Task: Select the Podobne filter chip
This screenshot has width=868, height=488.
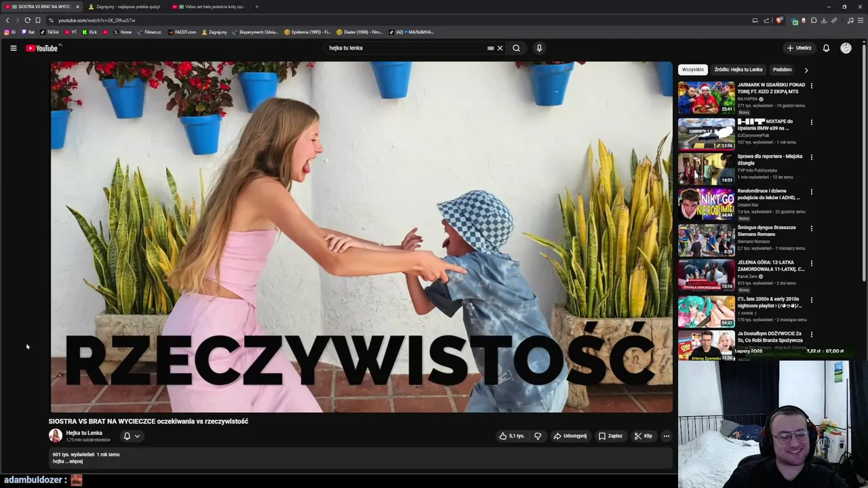Action: click(x=783, y=69)
